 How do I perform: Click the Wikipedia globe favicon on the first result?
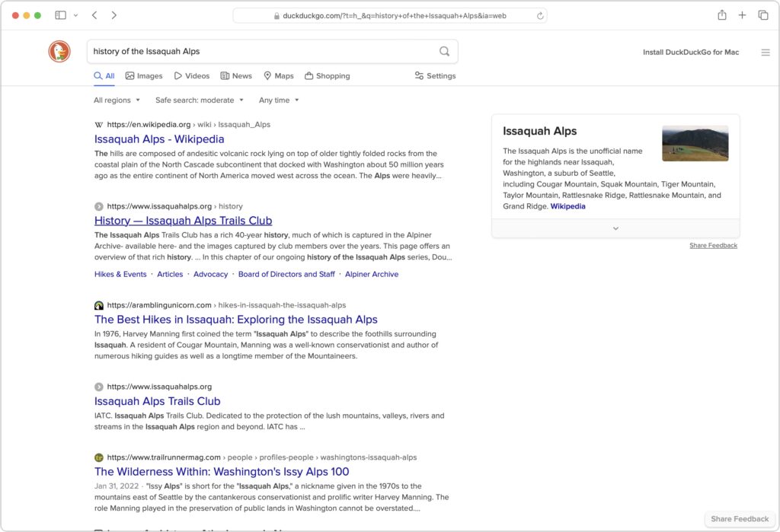pyautogui.click(x=97, y=124)
